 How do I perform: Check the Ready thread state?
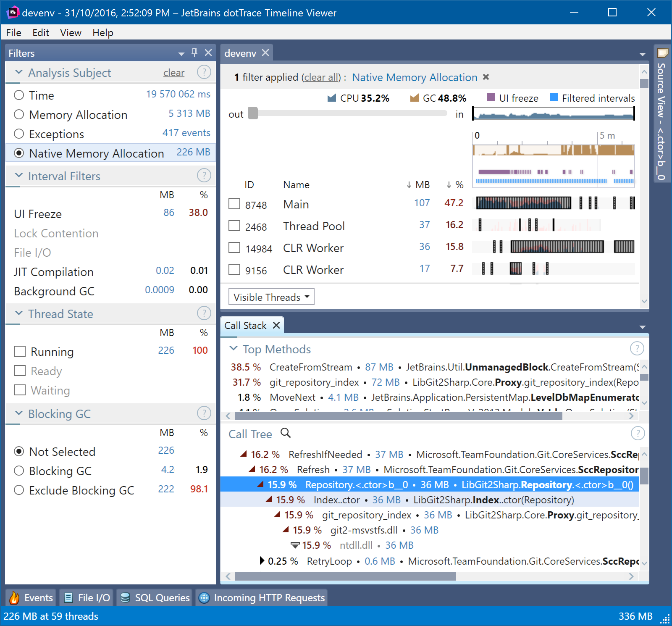(20, 371)
